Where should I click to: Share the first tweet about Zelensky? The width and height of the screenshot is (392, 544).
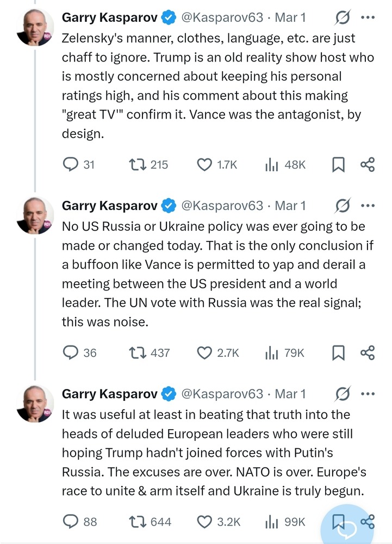click(368, 165)
